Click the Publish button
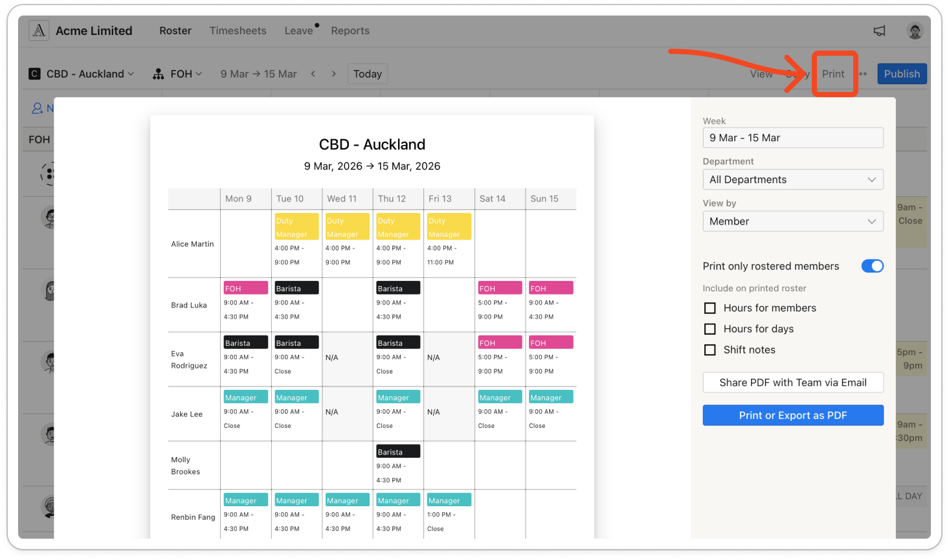The image size is (949, 560). 902,74
